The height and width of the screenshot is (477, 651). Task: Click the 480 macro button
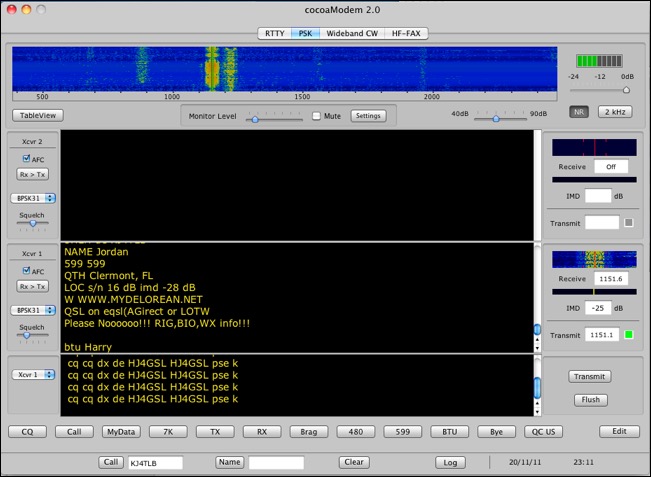(356, 432)
